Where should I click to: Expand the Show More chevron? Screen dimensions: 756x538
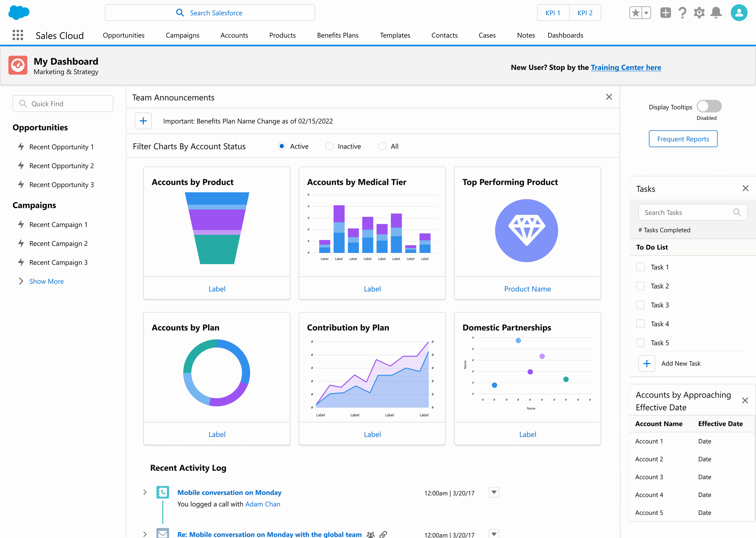coord(21,281)
